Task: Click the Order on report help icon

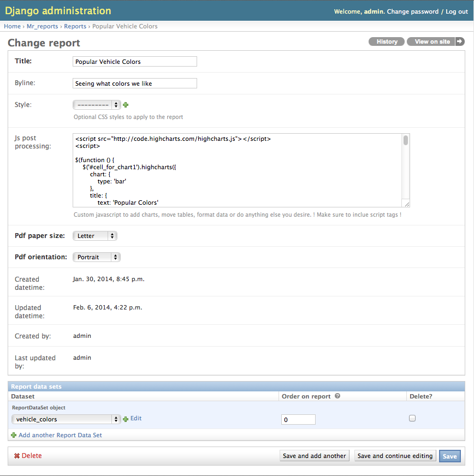Action: pyautogui.click(x=337, y=396)
